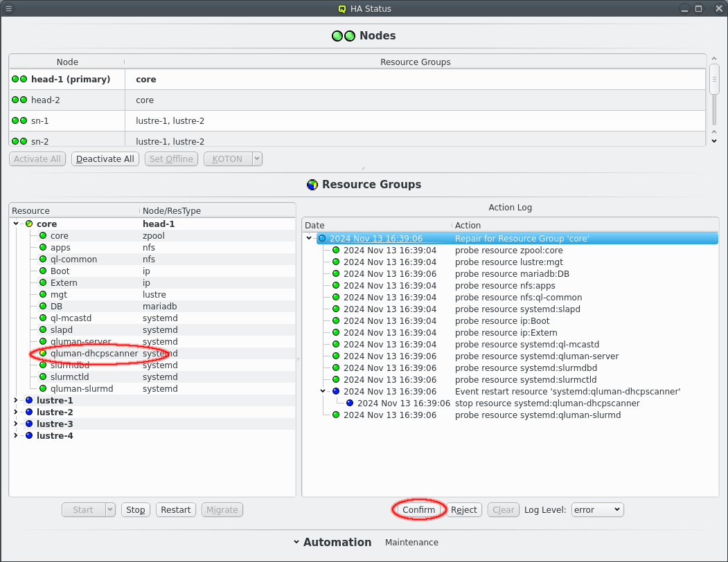Restart the selected resource
Image resolution: width=728 pixels, height=562 pixels.
coord(176,510)
